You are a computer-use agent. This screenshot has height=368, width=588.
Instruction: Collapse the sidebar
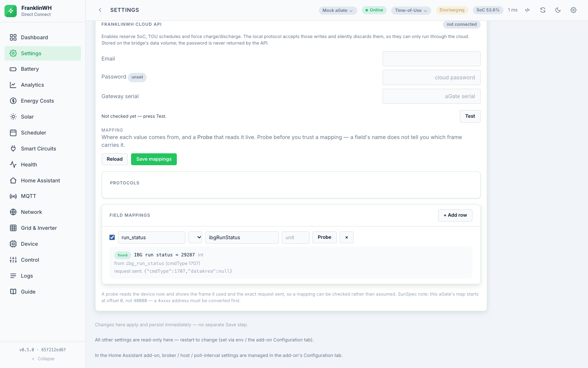[43, 359]
